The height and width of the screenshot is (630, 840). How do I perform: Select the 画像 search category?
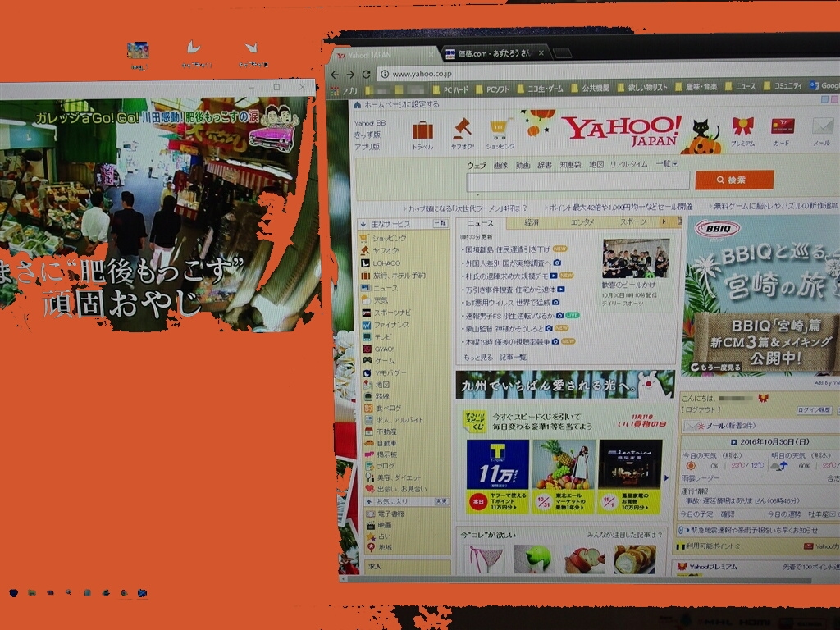(x=500, y=165)
